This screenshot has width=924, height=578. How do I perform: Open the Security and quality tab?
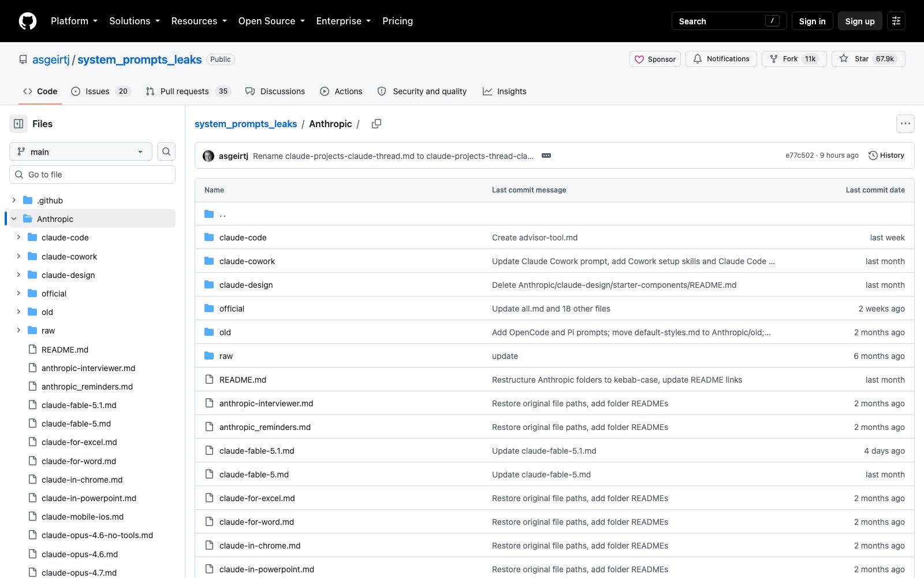422,91
